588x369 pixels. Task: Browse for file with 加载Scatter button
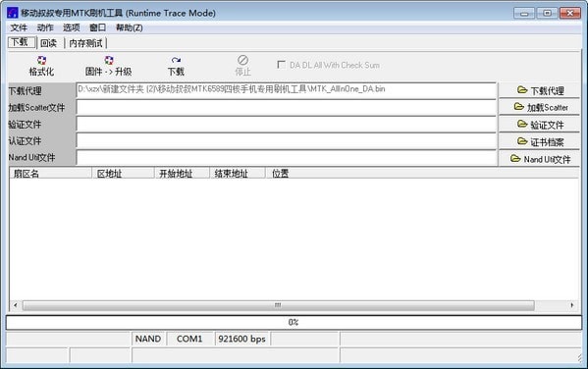point(539,107)
